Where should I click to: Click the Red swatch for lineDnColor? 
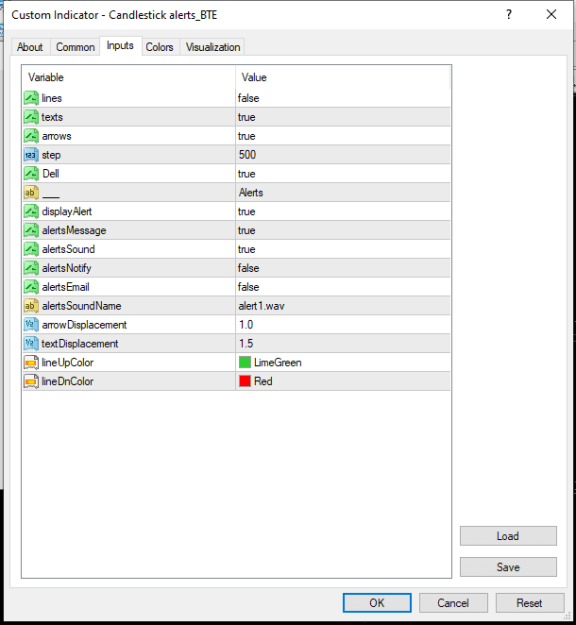click(245, 381)
